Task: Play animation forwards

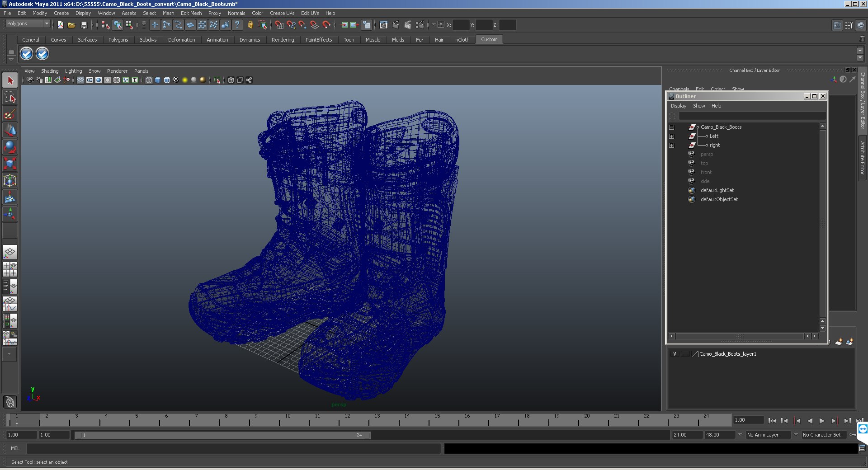Action: click(x=822, y=421)
